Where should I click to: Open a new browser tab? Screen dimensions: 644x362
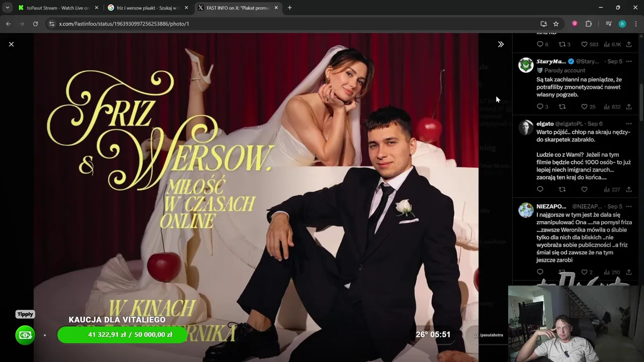289,8
